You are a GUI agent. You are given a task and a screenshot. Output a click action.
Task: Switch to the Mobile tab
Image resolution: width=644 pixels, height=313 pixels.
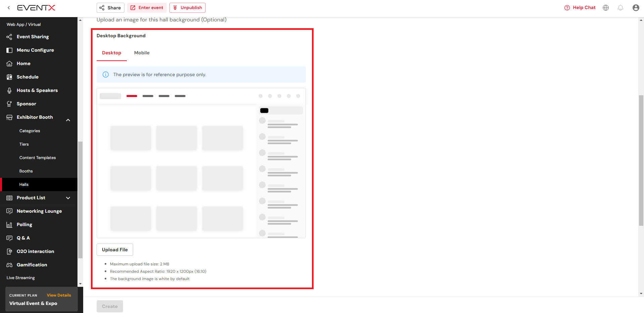click(142, 53)
